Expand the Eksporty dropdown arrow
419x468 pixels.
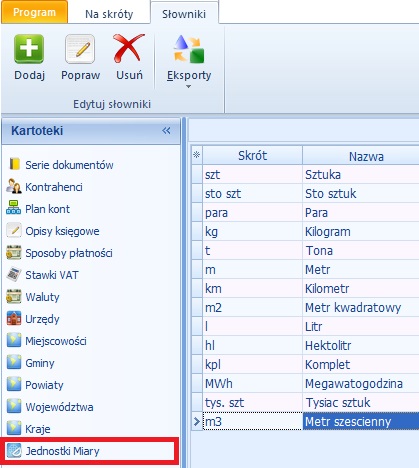(x=189, y=87)
